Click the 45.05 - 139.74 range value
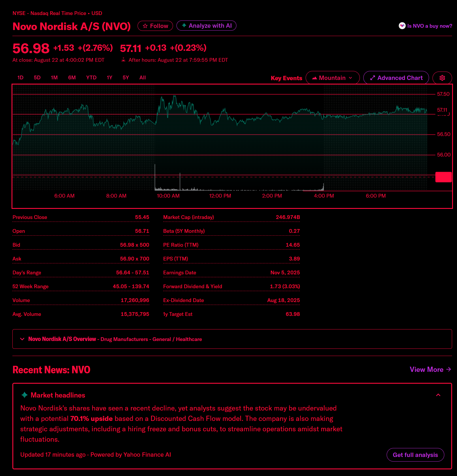 pyautogui.click(x=131, y=286)
